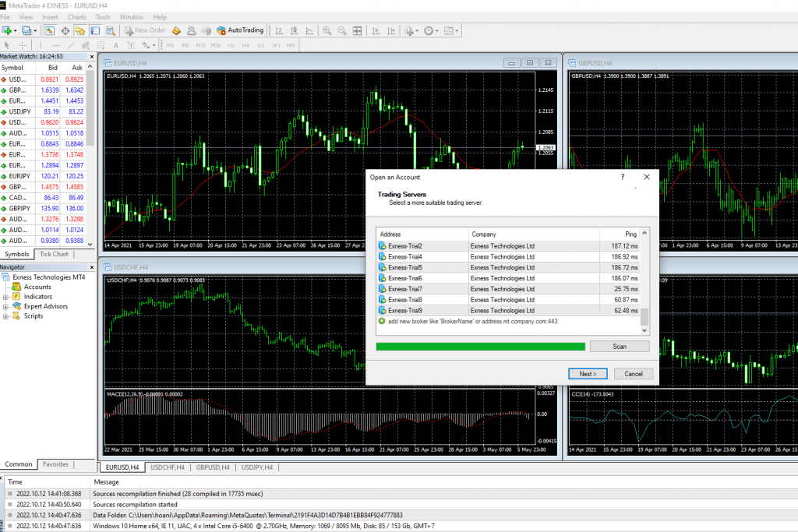
Task: Select the trendline tool
Action: pos(71,45)
